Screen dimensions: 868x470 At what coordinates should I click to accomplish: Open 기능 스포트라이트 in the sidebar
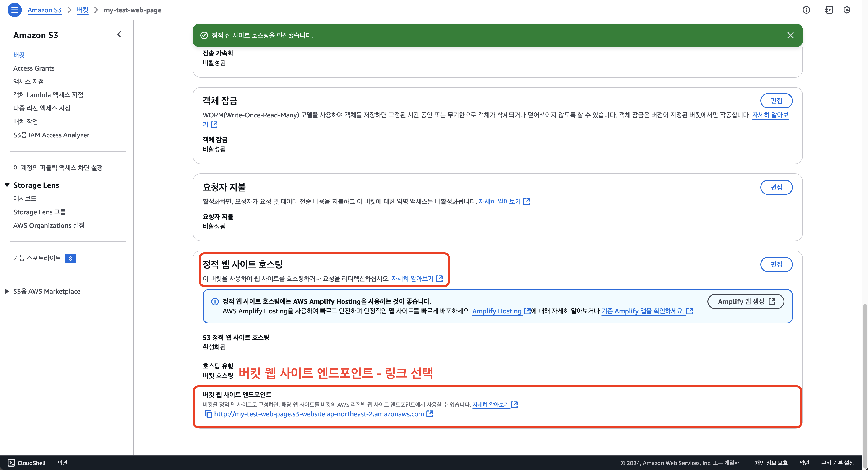click(x=37, y=258)
